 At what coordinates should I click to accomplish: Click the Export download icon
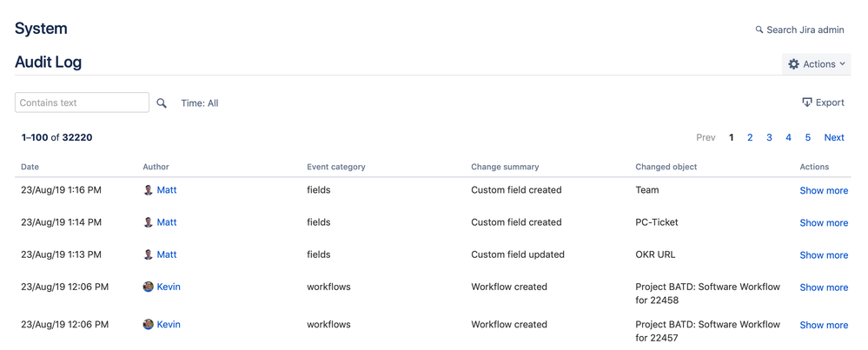807,102
